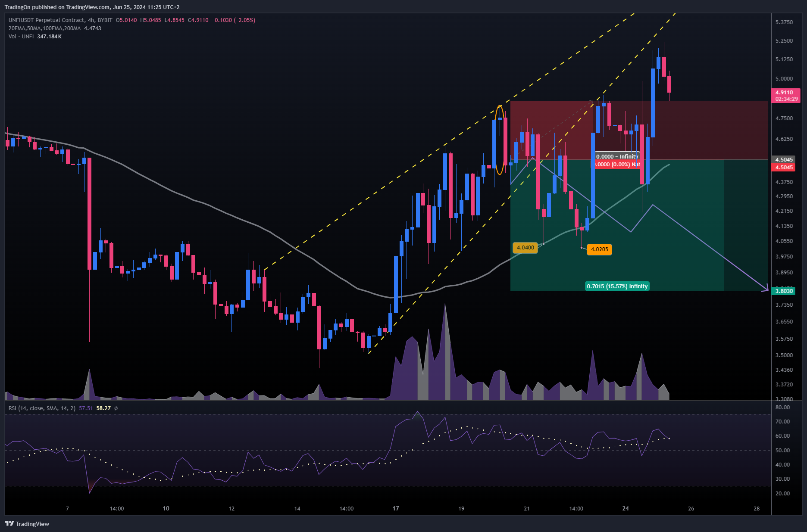This screenshot has width=807, height=532.
Task: Click the RSI SMA value 58.27
Action: (103, 408)
